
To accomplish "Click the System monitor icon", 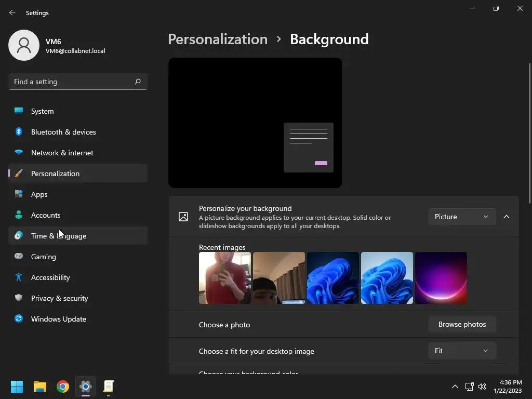I will (19, 111).
